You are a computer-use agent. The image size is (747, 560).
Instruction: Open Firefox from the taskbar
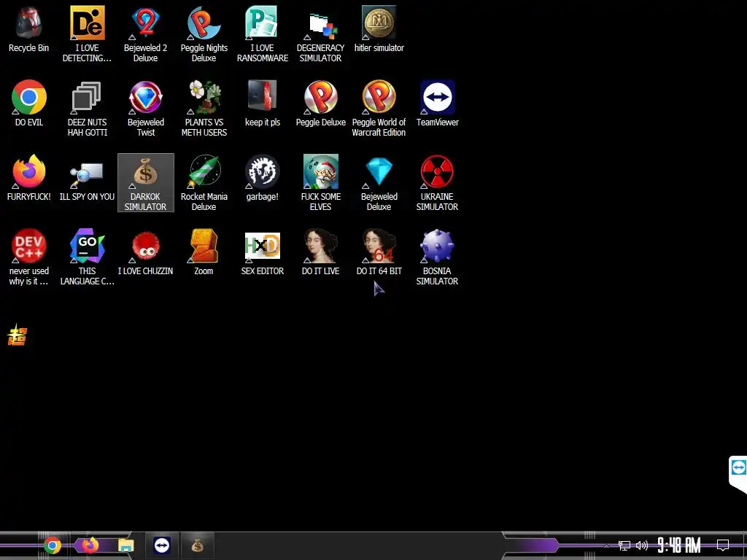(90, 545)
